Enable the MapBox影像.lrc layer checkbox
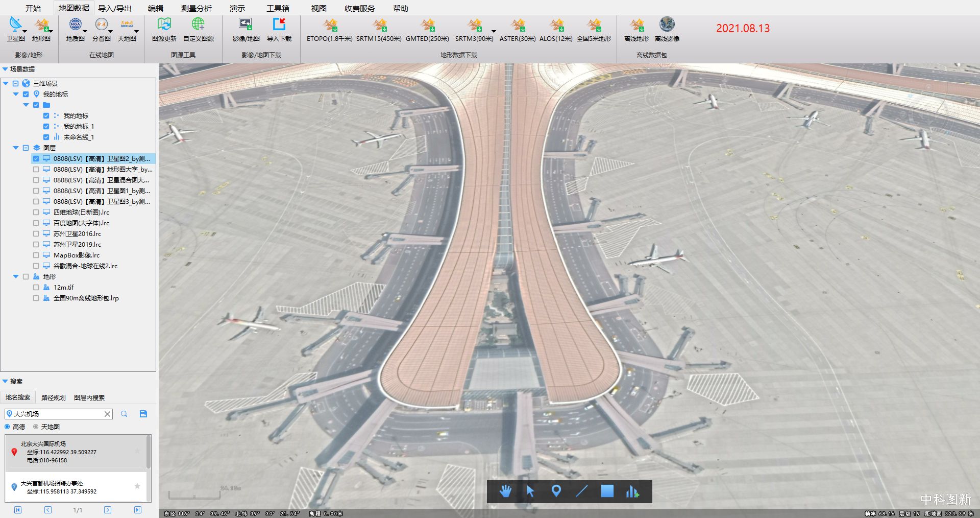Screen dimensions: 980x518 point(36,255)
